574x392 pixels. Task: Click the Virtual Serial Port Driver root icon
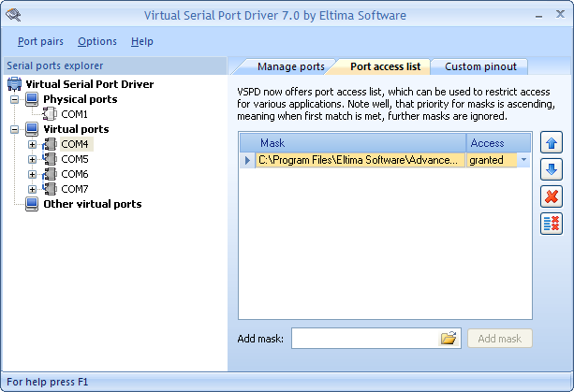click(14, 84)
